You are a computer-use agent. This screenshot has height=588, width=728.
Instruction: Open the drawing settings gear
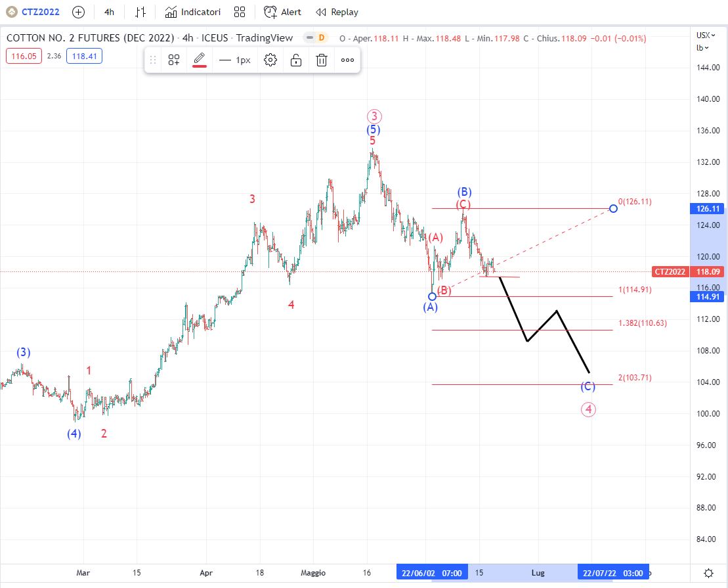(270, 60)
